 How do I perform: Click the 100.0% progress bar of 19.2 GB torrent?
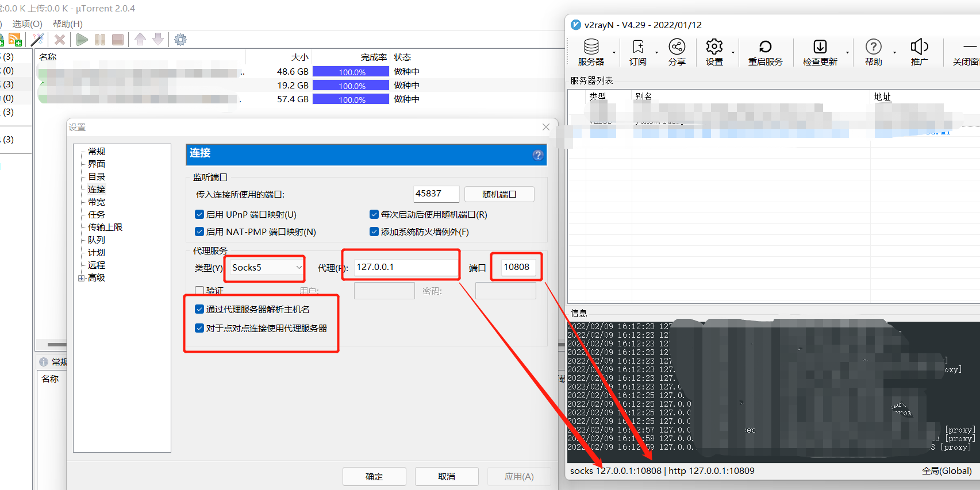(x=351, y=86)
